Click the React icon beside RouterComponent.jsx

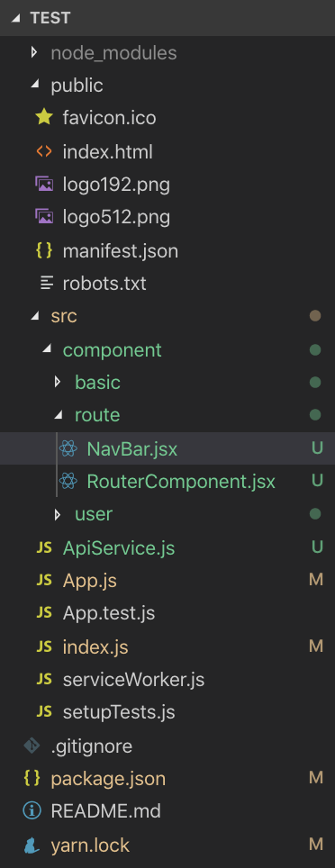point(68,481)
